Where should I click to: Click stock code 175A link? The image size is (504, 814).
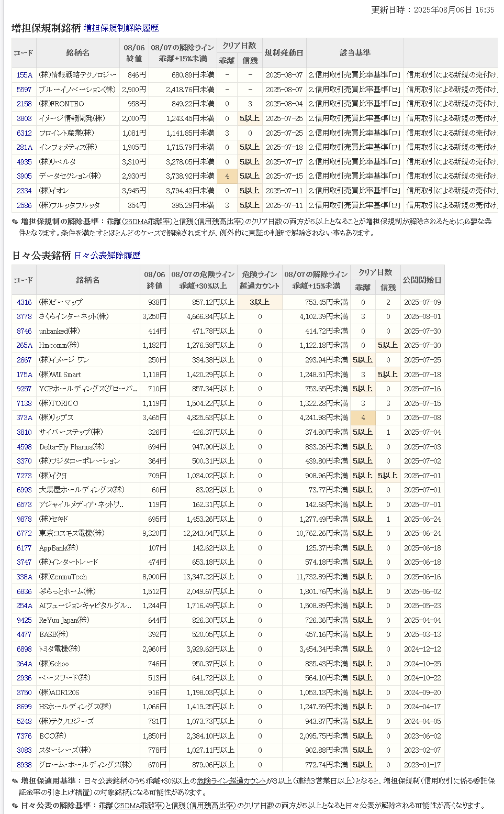coord(24,375)
